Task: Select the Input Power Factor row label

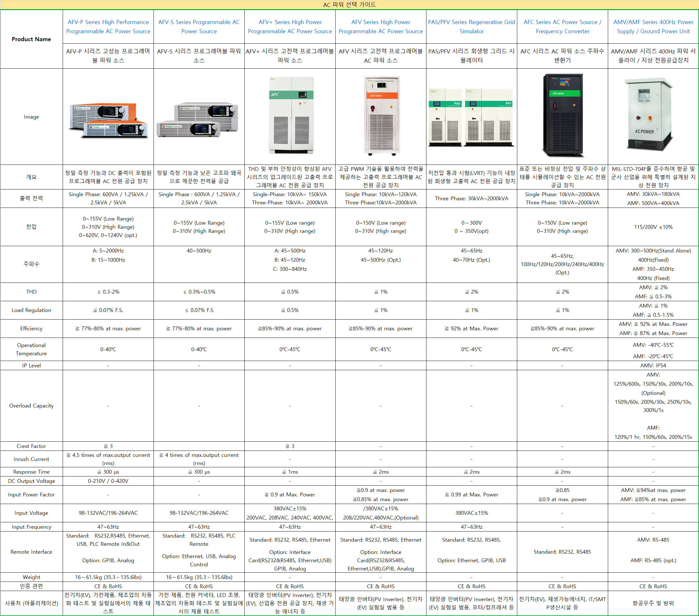Action: [x=31, y=495]
